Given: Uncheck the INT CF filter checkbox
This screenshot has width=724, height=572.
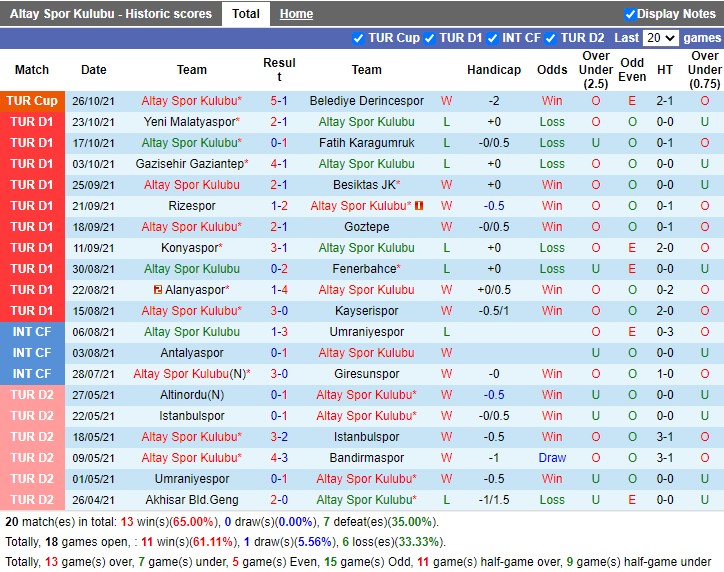Looking at the screenshot, I should (x=492, y=38).
